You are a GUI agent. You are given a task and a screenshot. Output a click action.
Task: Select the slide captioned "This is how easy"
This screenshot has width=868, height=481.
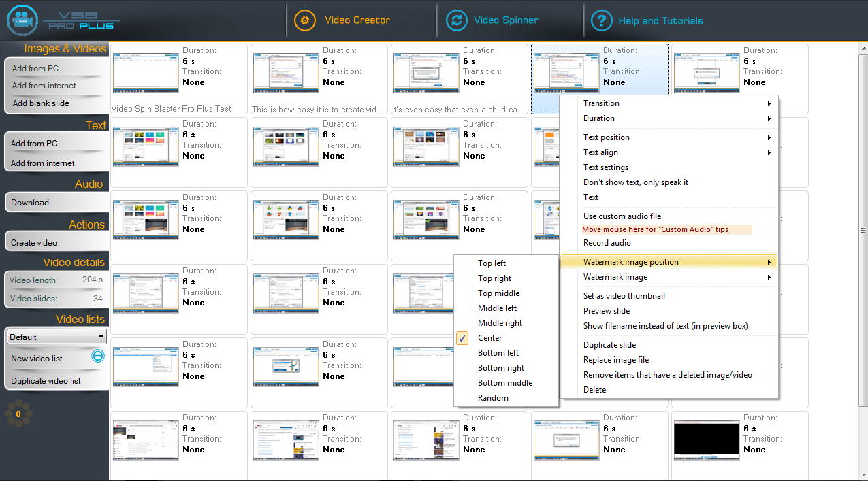(319, 78)
